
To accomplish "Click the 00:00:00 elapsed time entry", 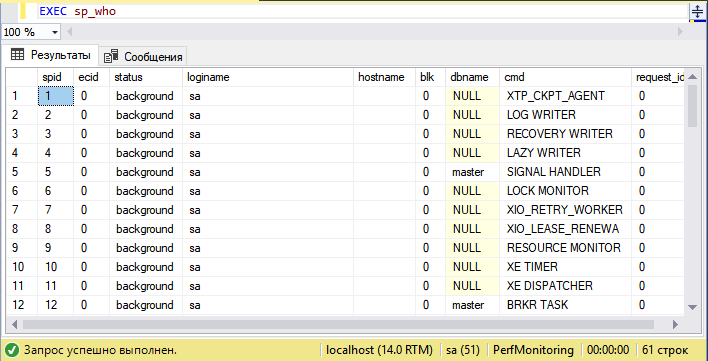I will [x=608, y=350].
